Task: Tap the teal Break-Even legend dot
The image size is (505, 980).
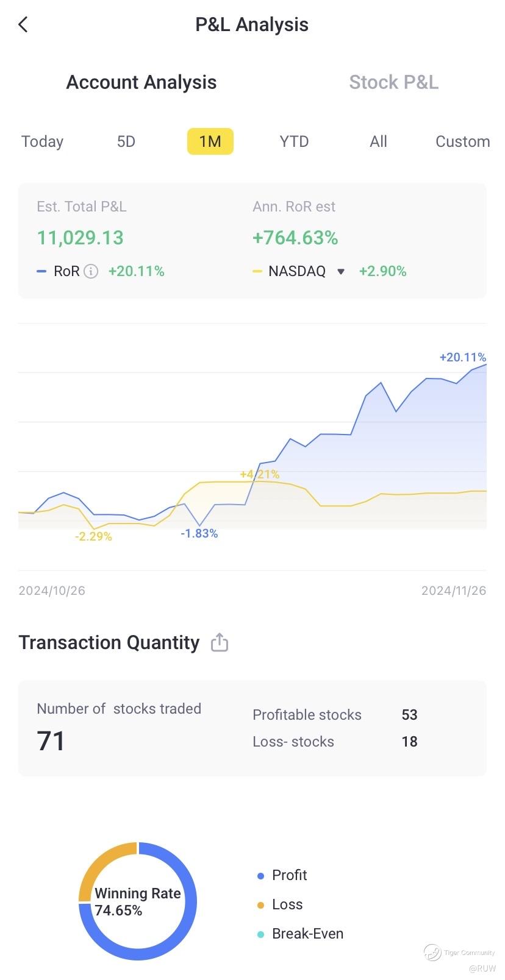Action: 260,934
